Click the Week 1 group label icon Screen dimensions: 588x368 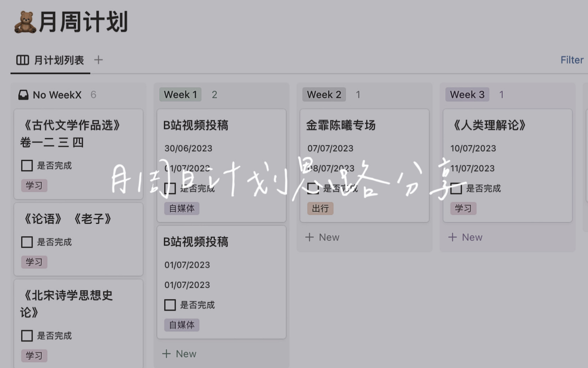180,94
